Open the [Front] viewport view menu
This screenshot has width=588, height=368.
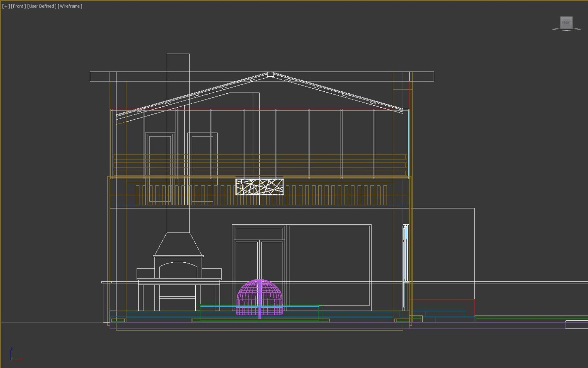click(x=18, y=6)
